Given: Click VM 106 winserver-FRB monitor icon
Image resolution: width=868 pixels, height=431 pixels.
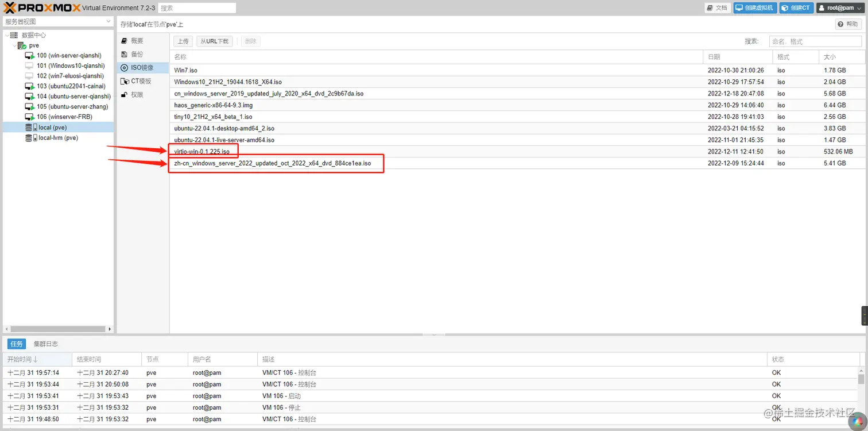Looking at the screenshot, I should [29, 117].
